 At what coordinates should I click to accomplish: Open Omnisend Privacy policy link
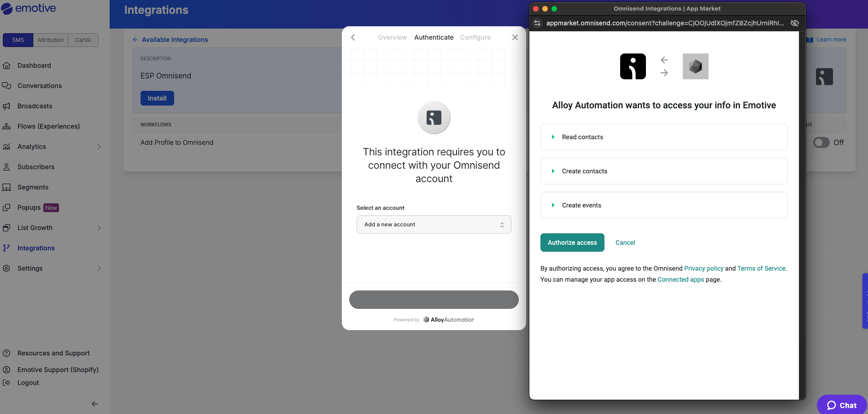(x=704, y=268)
